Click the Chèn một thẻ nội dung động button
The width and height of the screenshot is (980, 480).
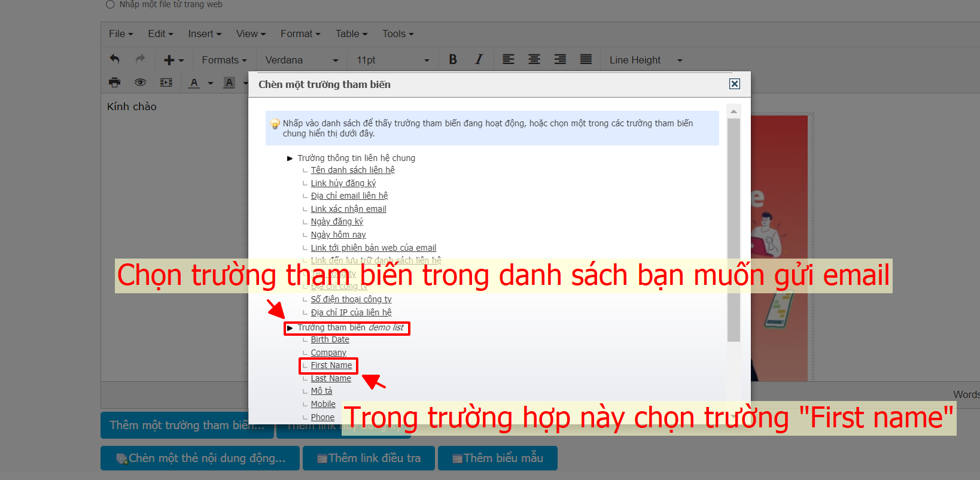[x=200, y=458]
